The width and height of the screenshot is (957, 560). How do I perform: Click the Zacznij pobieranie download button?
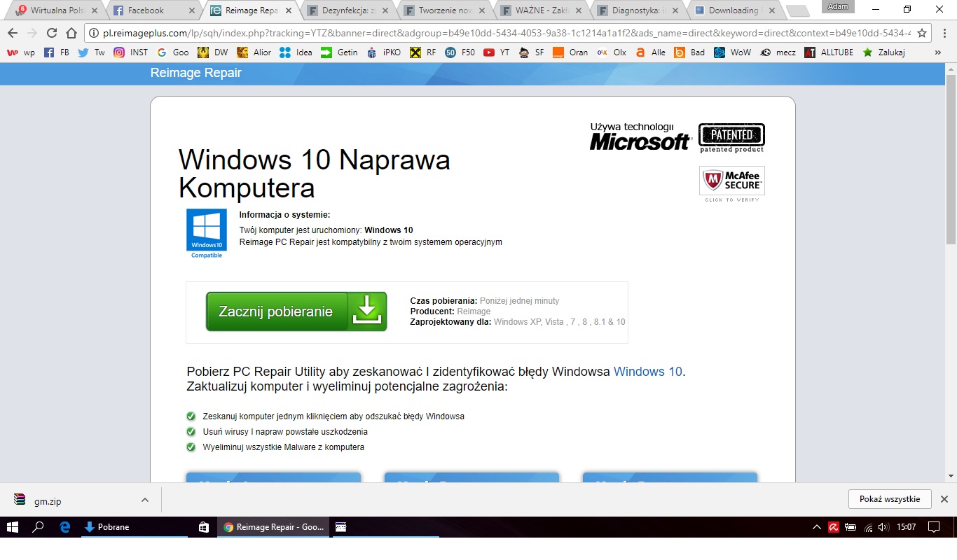296,311
